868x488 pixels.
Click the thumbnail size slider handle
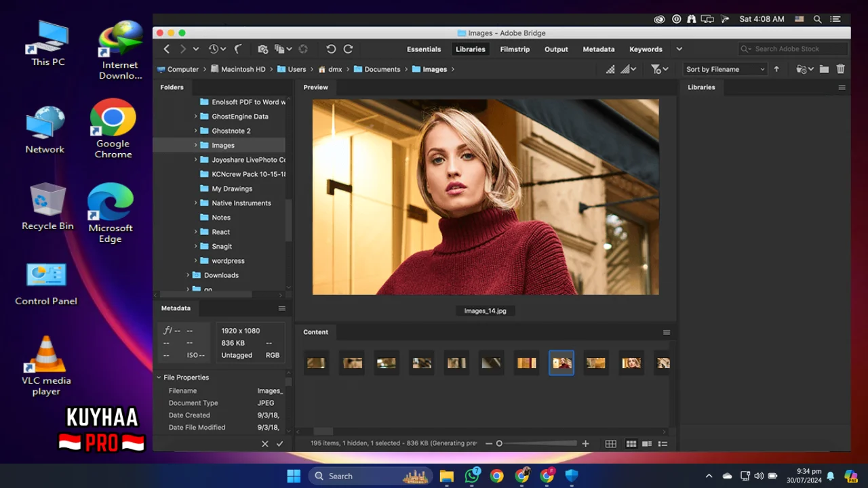(x=499, y=444)
